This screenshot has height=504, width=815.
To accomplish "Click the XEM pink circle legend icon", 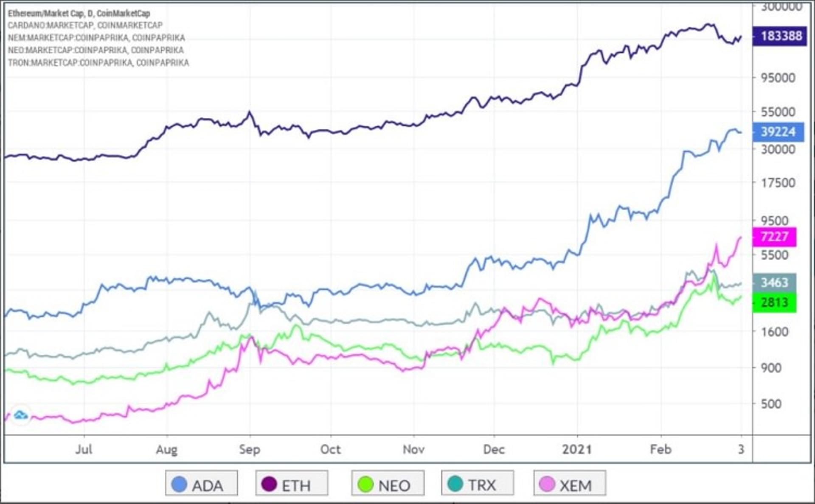I will tap(547, 484).
